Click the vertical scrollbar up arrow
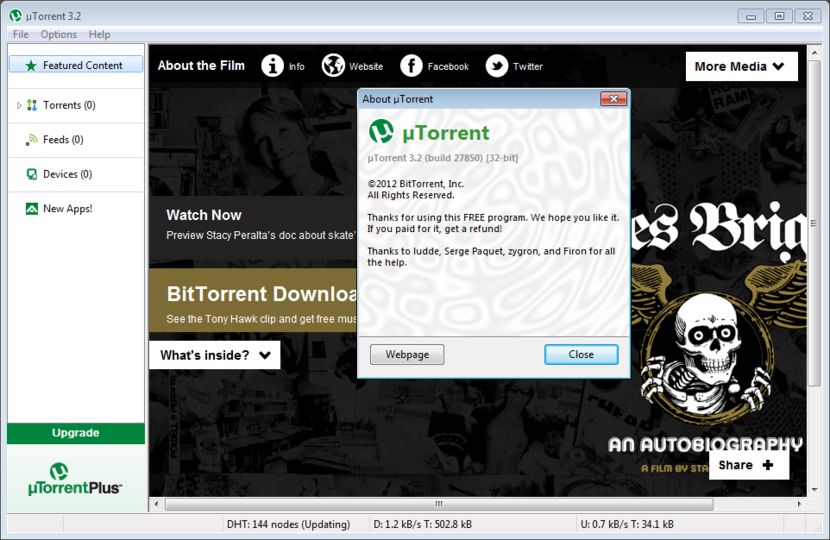The width and height of the screenshot is (830, 540). coord(814,52)
